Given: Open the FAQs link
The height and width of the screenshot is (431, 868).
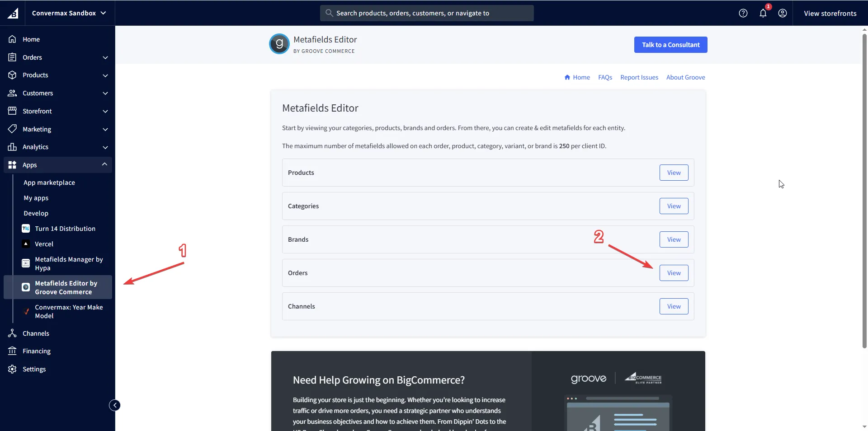Looking at the screenshot, I should point(605,77).
